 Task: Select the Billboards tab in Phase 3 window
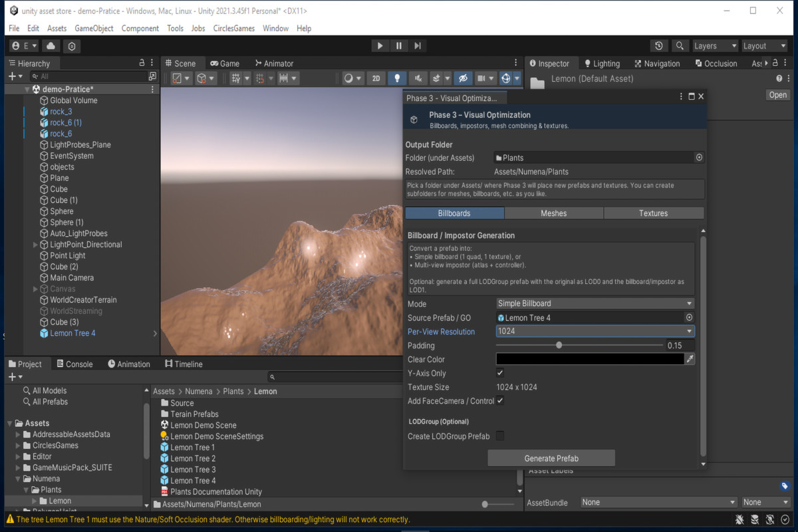click(455, 213)
